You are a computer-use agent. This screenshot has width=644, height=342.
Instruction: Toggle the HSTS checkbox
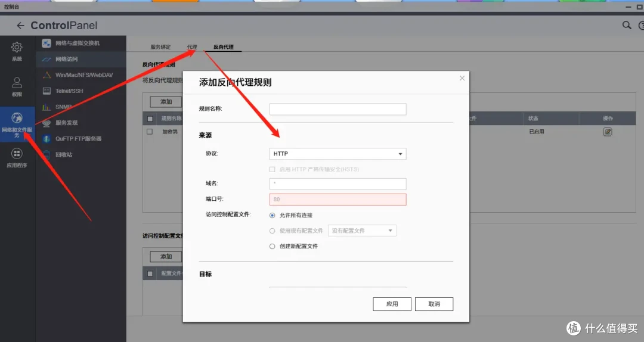(x=273, y=169)
